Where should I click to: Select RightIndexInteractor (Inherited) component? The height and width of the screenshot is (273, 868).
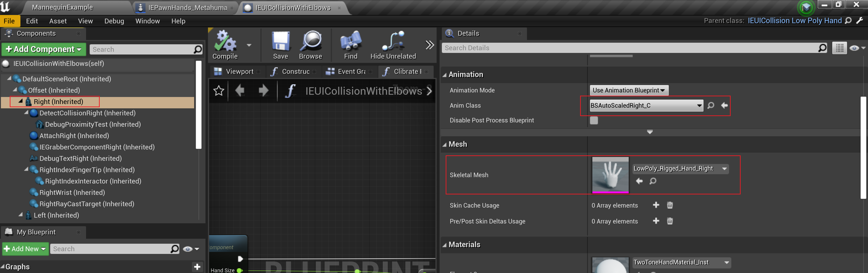point(93,181)
